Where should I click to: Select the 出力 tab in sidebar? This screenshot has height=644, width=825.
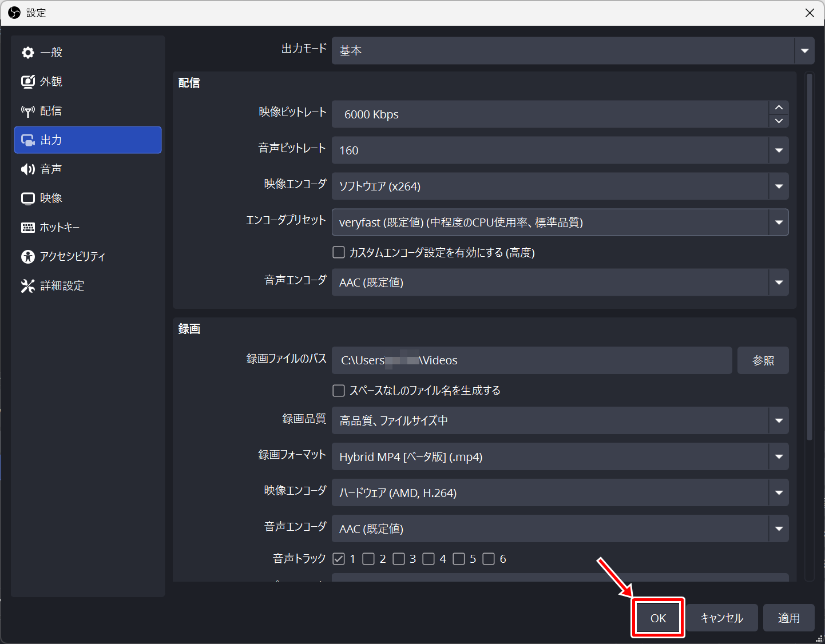(88, 140)
